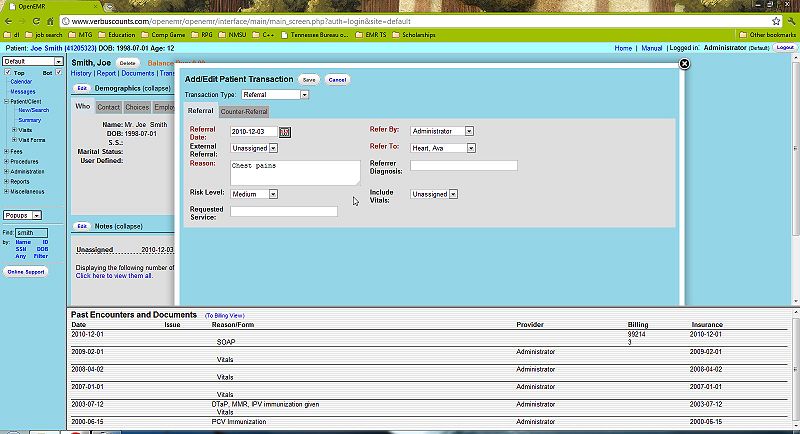Open the Risk Level dropdown

[254, 194]
